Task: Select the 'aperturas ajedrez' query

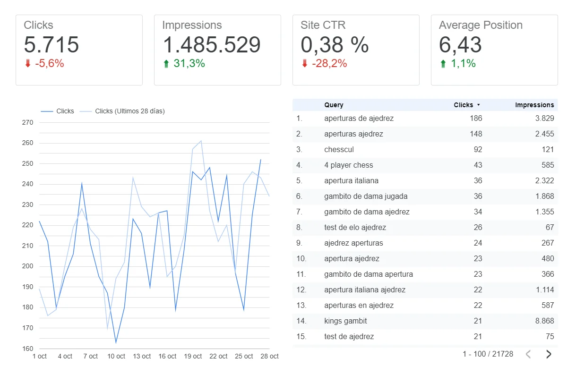Action: coord(353,134)
